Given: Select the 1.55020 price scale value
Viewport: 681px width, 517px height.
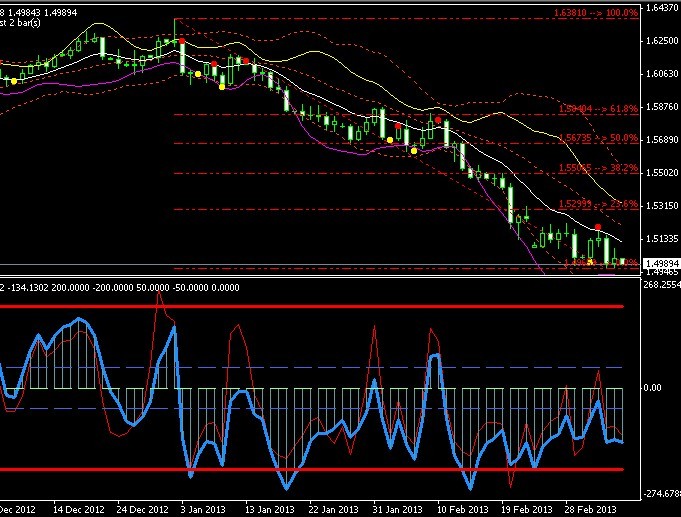Looking at the screenshot, I should [x=662, y=172].
